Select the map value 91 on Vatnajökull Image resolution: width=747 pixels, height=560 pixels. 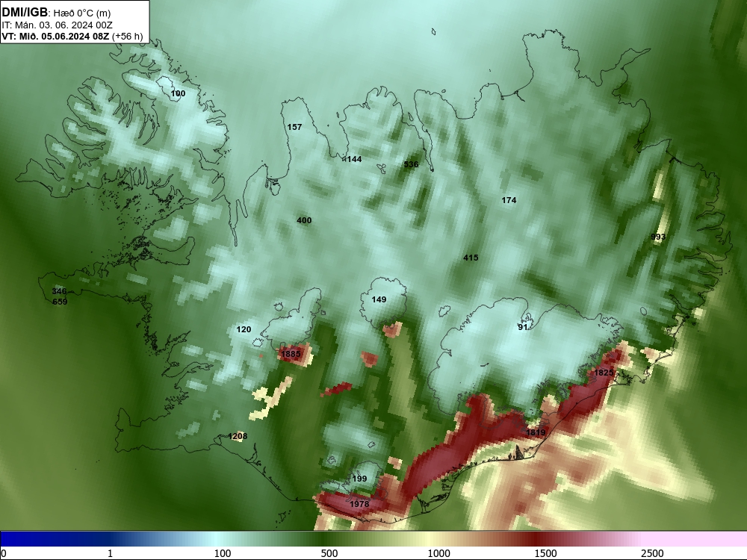pos(523,327)
